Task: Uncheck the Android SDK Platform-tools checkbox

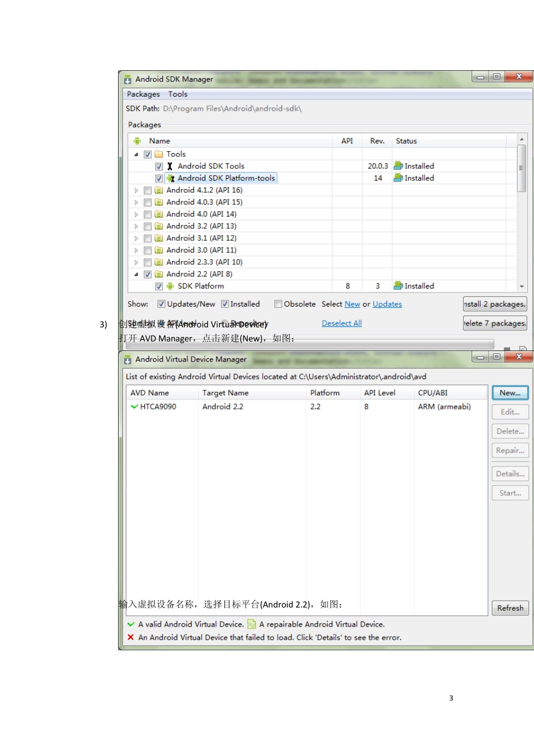Action: click(x=159, y=178)
